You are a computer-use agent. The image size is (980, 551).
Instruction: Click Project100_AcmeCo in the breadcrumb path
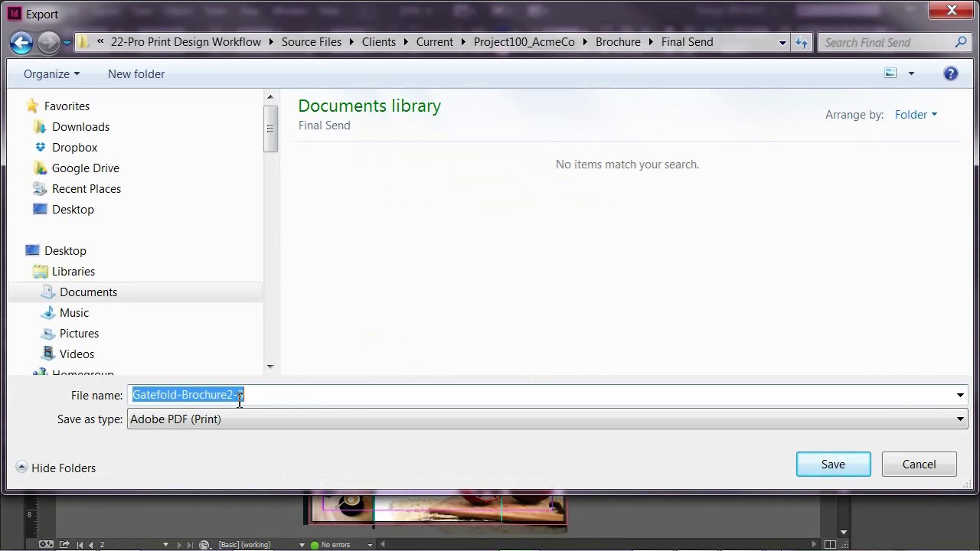524,42
